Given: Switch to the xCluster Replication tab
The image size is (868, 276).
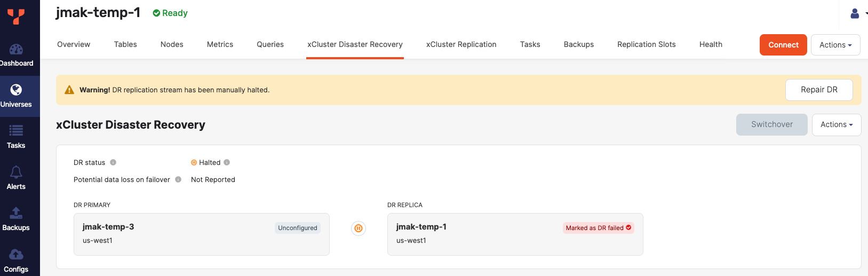Looking at the screenshot, I should (x=461, y=44).
